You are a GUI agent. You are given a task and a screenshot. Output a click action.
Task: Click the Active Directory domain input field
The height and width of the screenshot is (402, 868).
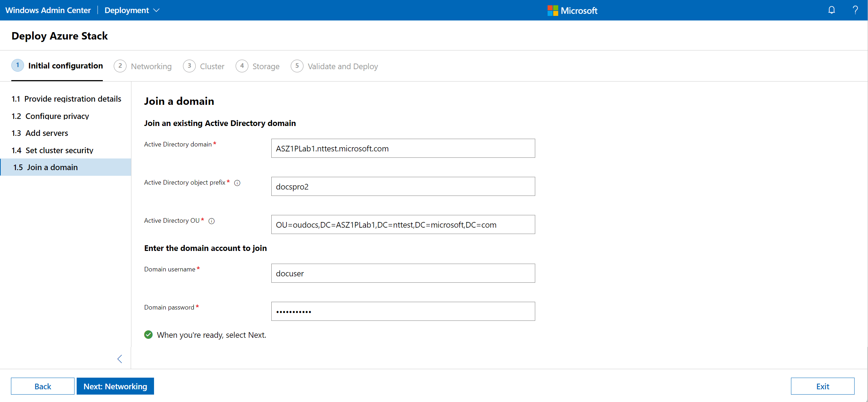point(403,148)
